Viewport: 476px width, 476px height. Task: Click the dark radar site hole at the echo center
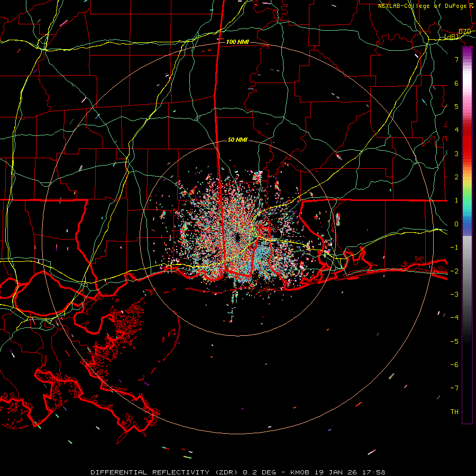[237, 237]
